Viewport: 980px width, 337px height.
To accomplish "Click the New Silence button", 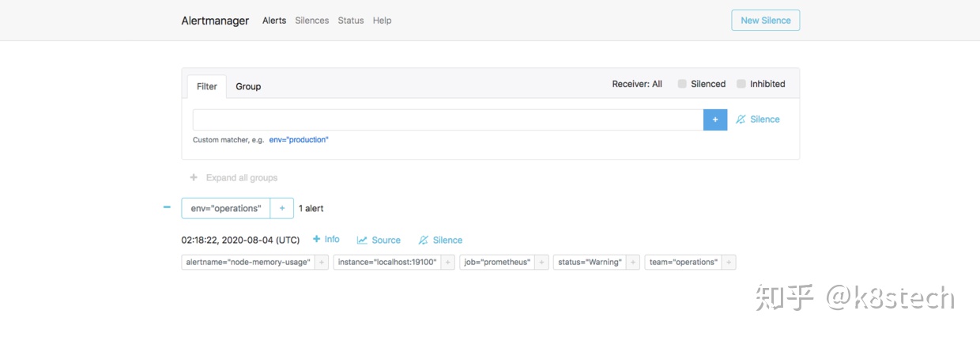I will tap(766, 21).
